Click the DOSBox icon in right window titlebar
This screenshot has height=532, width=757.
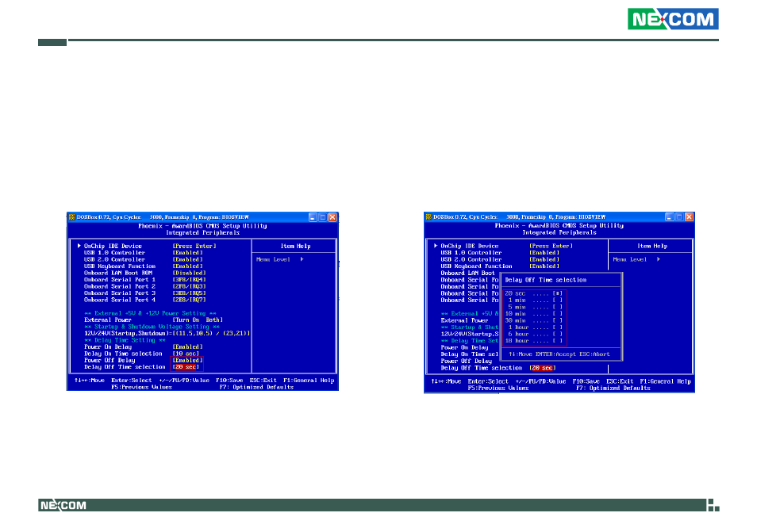pos(428,216)
